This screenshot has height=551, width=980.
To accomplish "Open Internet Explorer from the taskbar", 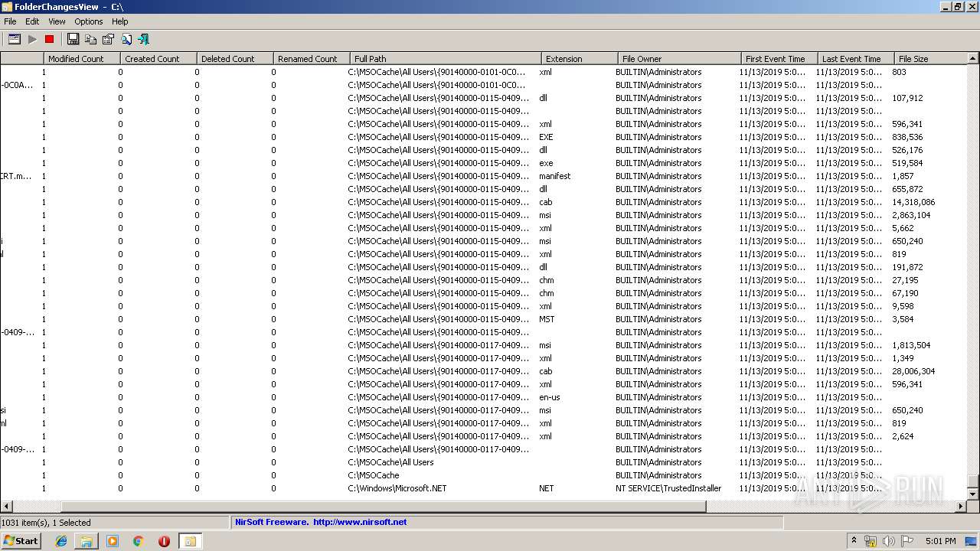I will point(61,541).
